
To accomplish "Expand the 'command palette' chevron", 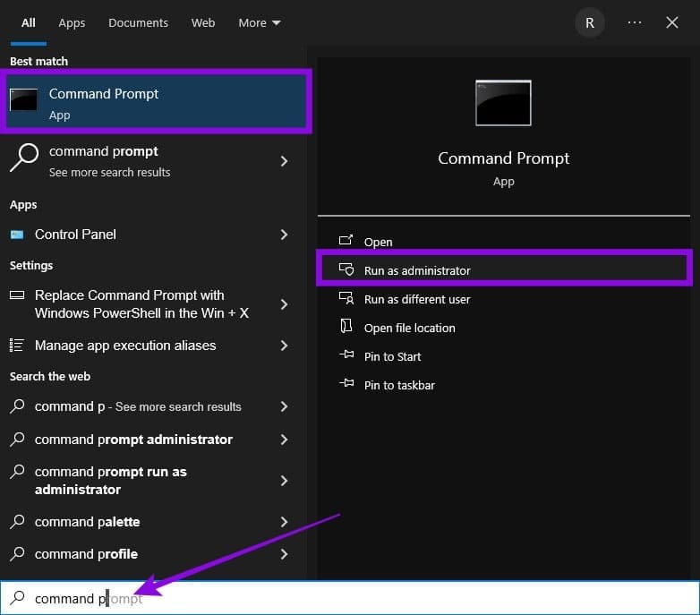I will click(284, 522).
